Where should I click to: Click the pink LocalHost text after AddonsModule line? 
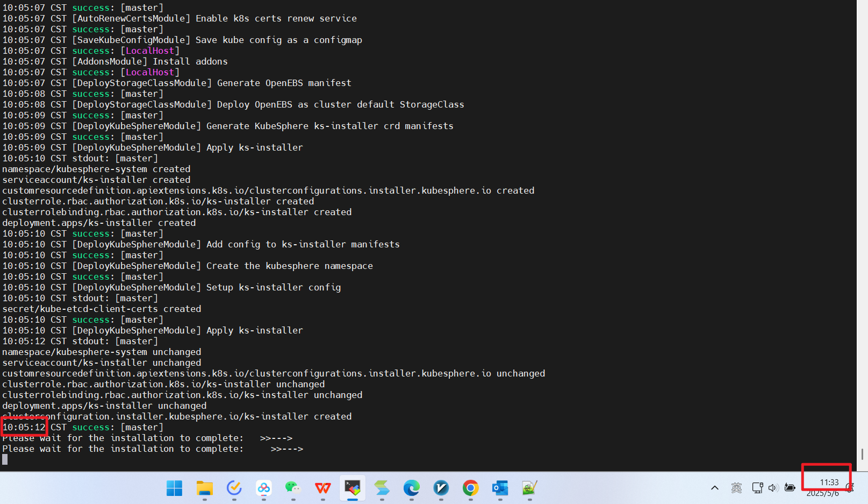[x=150, y=72]
